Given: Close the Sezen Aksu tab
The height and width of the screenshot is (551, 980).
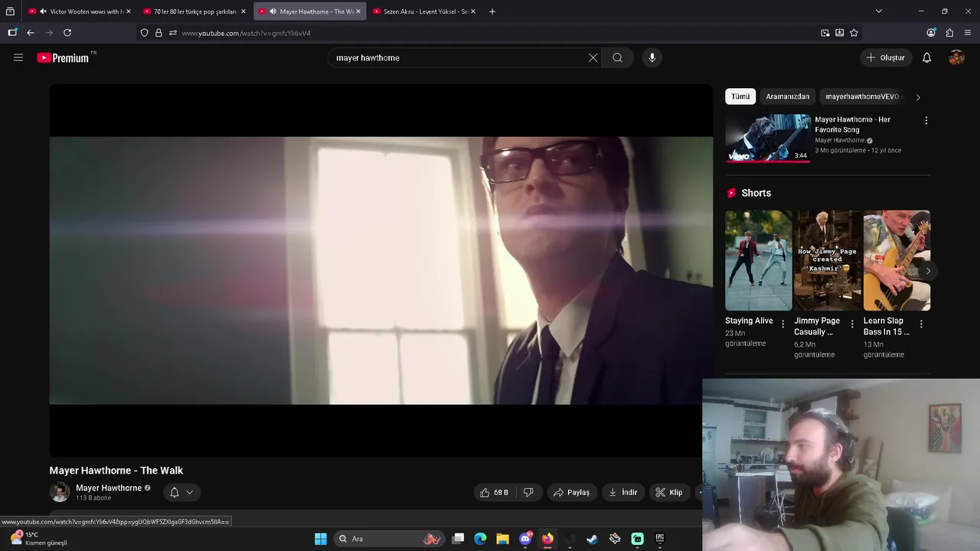Looking at the screenshot, I should pos(473,11).
